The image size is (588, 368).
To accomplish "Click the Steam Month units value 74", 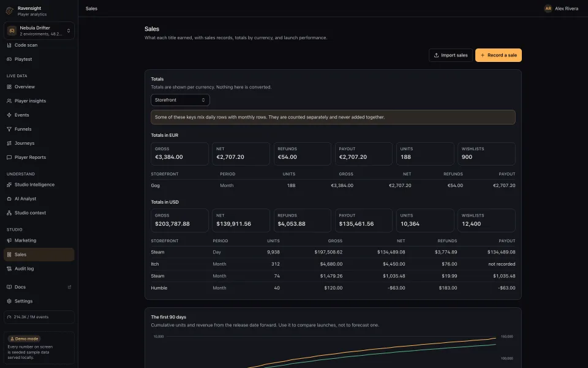I will (277, 276).
